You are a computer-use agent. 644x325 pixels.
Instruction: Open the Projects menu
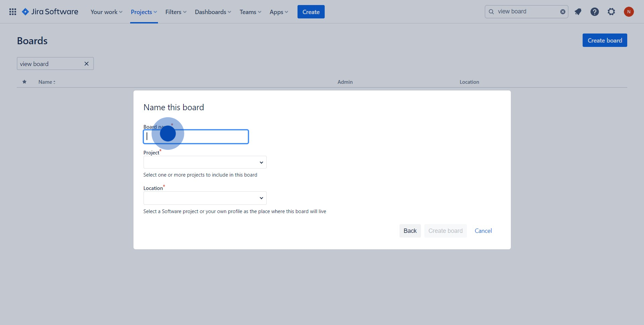[x=144, y=12]
